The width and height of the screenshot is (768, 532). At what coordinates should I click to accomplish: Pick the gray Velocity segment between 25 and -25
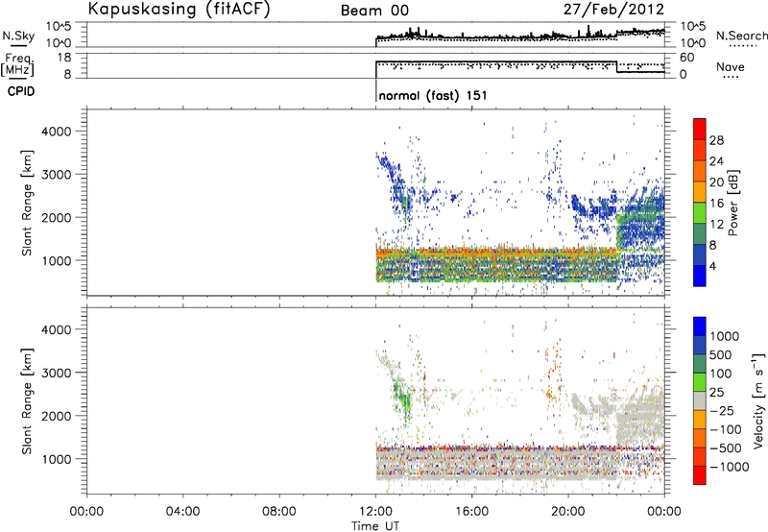(x=700, y=400)
